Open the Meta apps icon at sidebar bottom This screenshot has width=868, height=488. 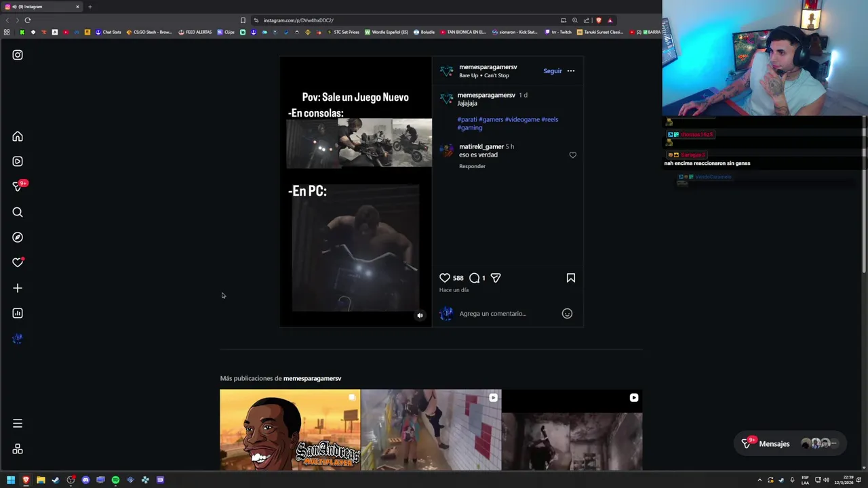[18, 449]
